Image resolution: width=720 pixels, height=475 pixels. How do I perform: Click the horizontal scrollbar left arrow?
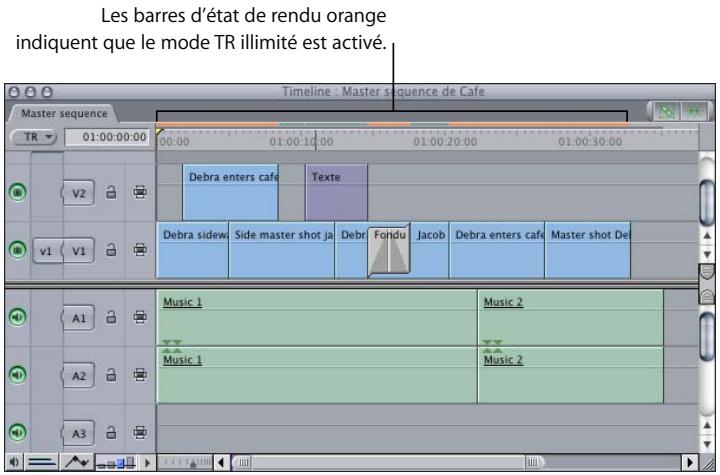[221, 462]
